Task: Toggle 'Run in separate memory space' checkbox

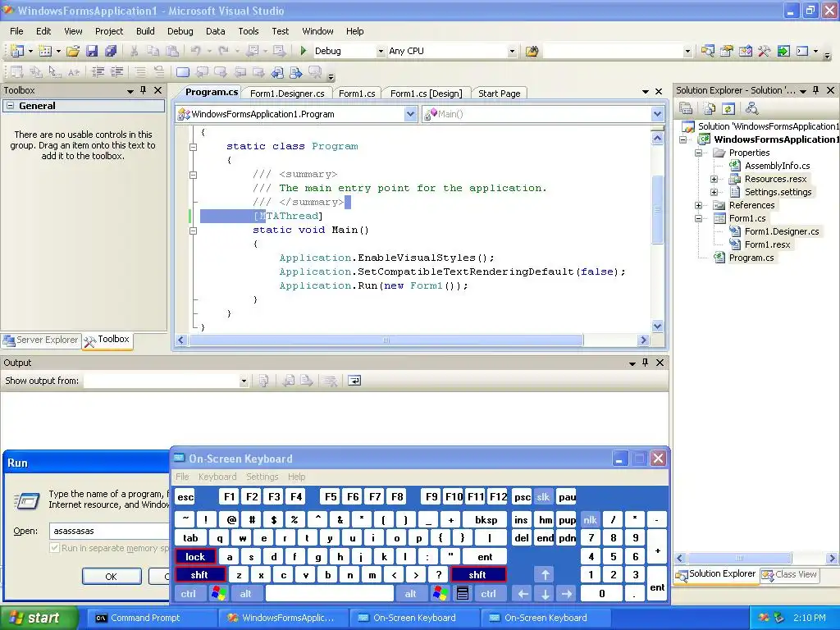Action: click(x=55, y=547)
